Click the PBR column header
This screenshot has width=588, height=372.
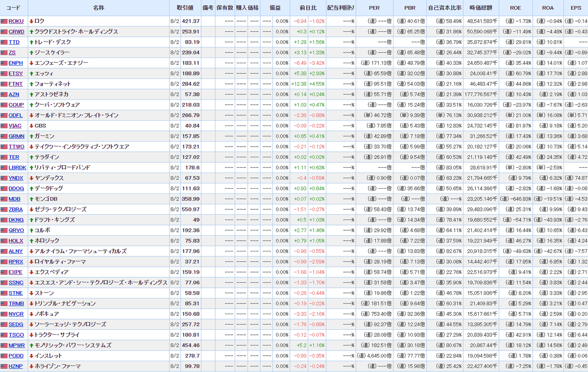(x=410, y=8)
